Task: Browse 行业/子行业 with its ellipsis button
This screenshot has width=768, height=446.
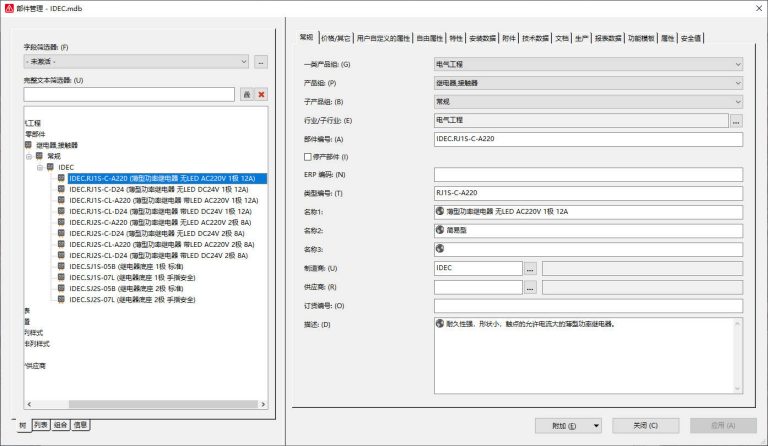Action: coord(736,120)
